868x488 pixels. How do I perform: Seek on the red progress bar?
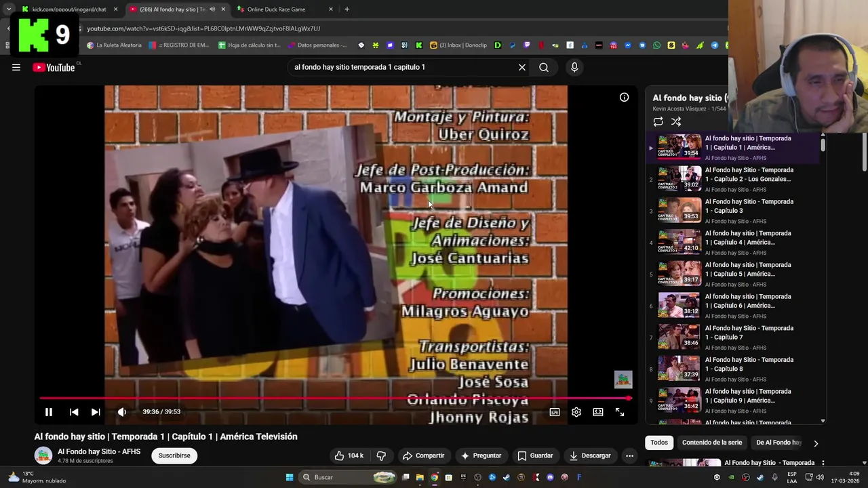click(x=335, y=399)
